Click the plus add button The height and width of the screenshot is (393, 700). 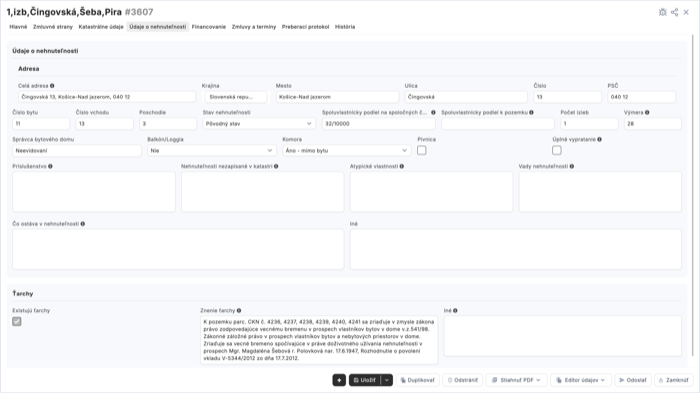point(339,380)
